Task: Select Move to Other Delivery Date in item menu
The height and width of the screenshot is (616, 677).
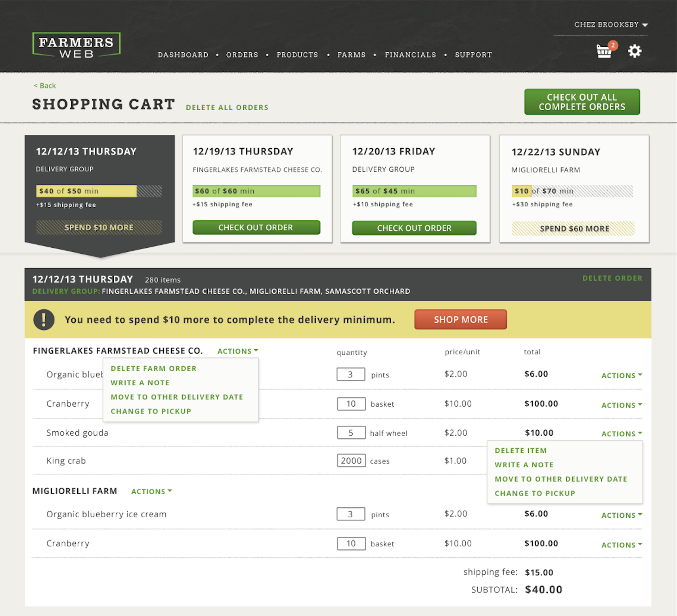Action: tap(561, 479)
